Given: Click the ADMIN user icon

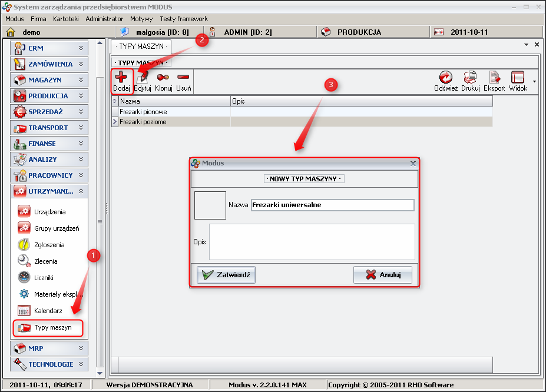Looking at the screenshot, I should click(x=213, y=32).
